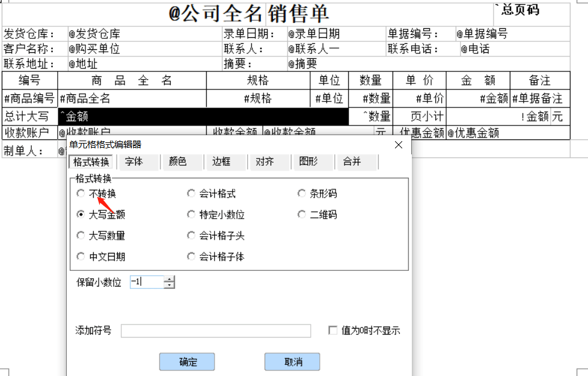This screenshot has height=376, width=588.
Task: Click the @发货仓库 field cell
Action: (x=145, y=34)
